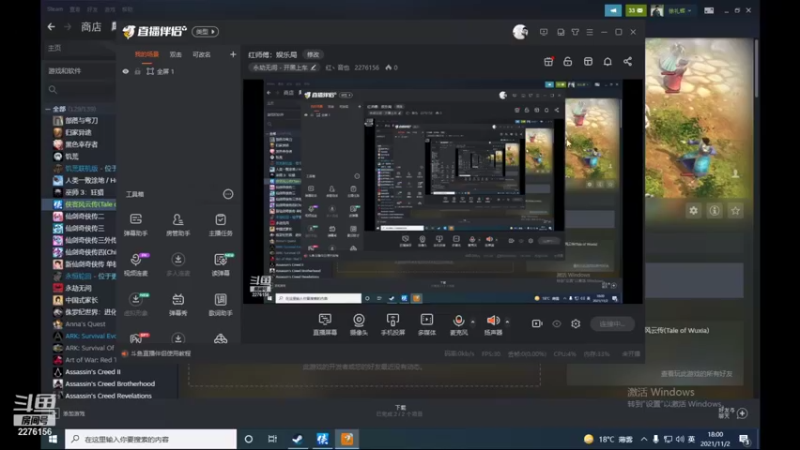Image resolution: width=800 pixels, height=450 pixels.
Task: Click the share icon in stream header
Action: pos(628,61)
